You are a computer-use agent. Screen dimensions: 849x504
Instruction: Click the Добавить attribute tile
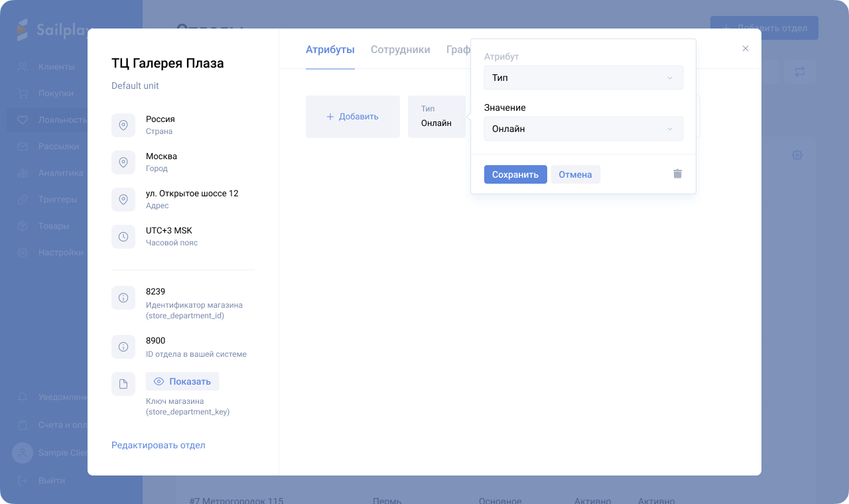point(352,117)
